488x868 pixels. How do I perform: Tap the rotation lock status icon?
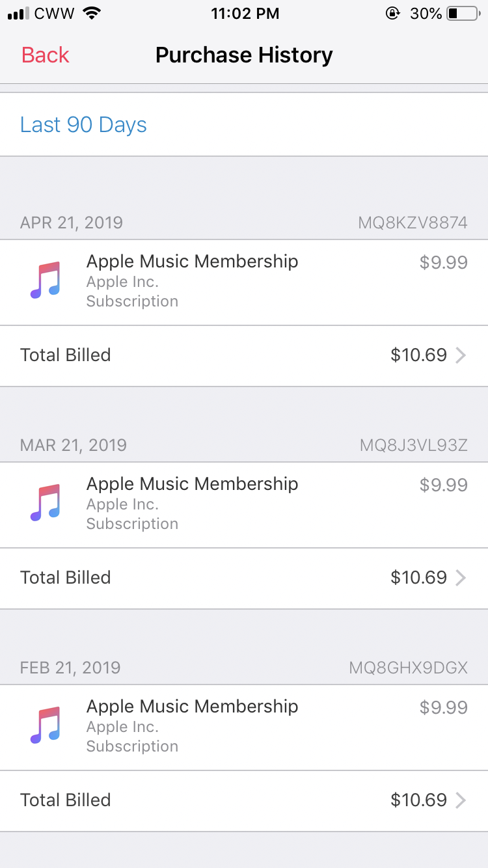click(393, 14)
